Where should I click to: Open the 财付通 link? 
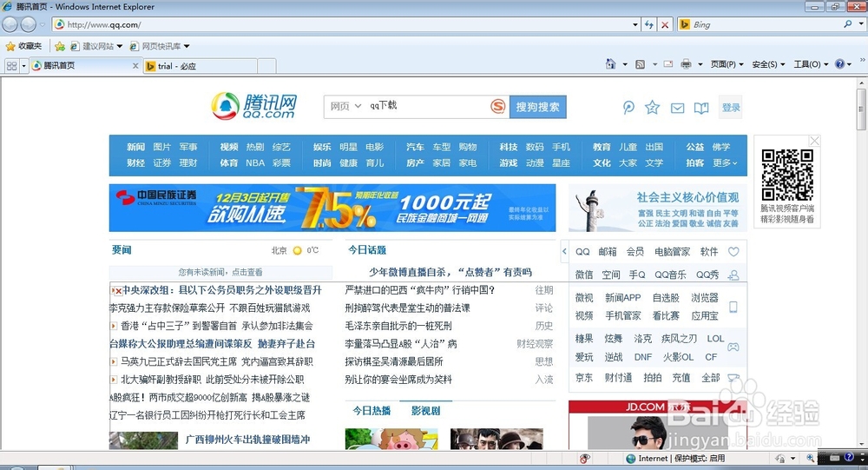tap(618, 377)
